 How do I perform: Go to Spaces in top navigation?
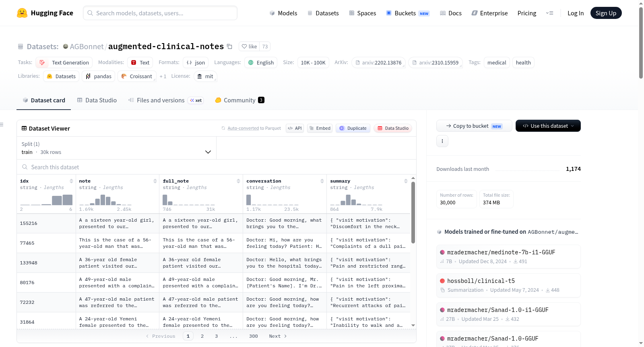click(363, 13)
